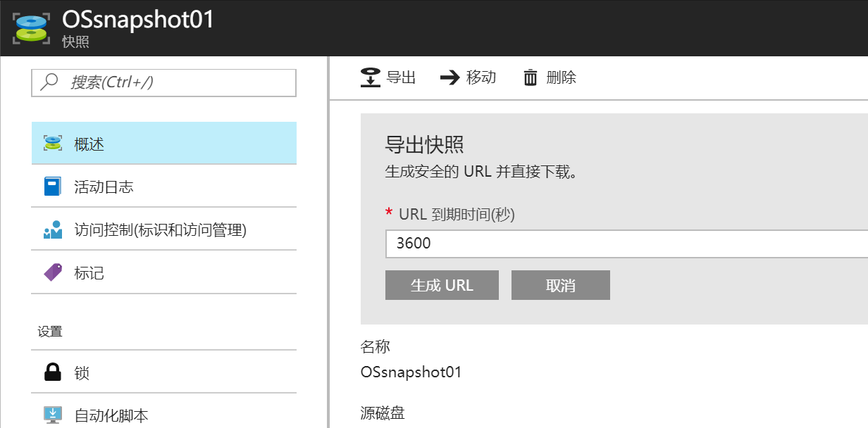The height and width of the screenshot is (428, 868).
Task: Click the monitor icon beside 自动化脚本
Action: 53,415
